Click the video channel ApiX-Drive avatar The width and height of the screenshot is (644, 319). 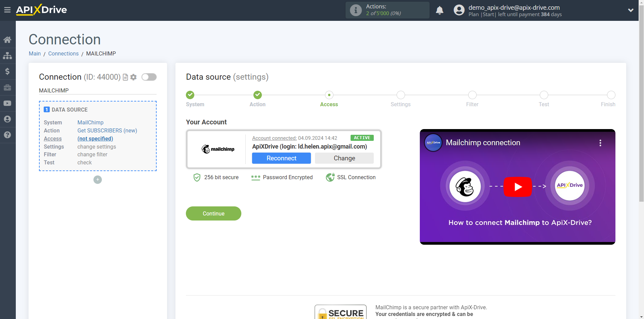(x=433, y=143)
